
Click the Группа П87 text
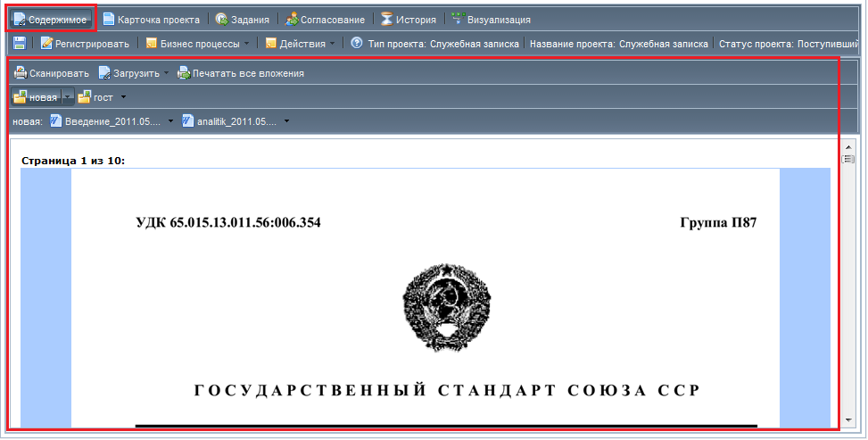pos(718,223)
